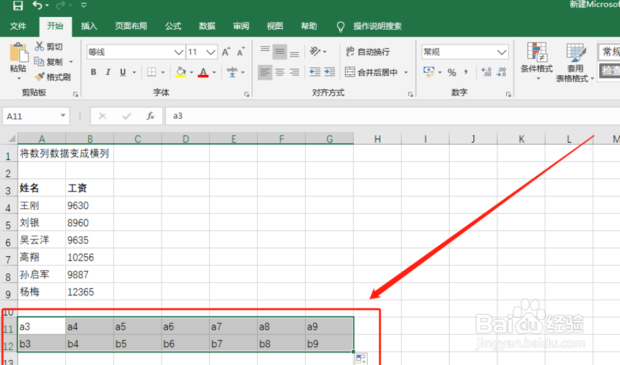Expand the 合并后居中 options arrow
The image size is (620, 365).
pos(406,72)
